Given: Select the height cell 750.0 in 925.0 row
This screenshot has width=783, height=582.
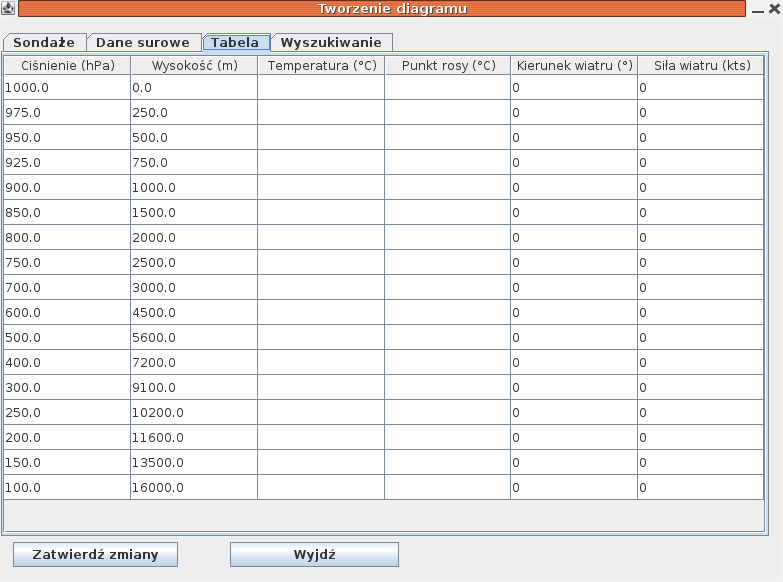Looking at the screenshot, I should [x=194, y=162].
